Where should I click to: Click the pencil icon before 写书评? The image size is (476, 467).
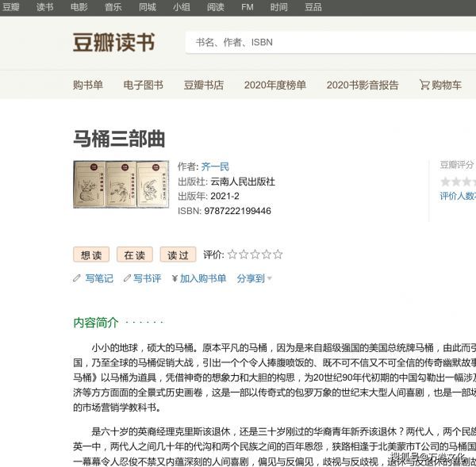point(127,278)
